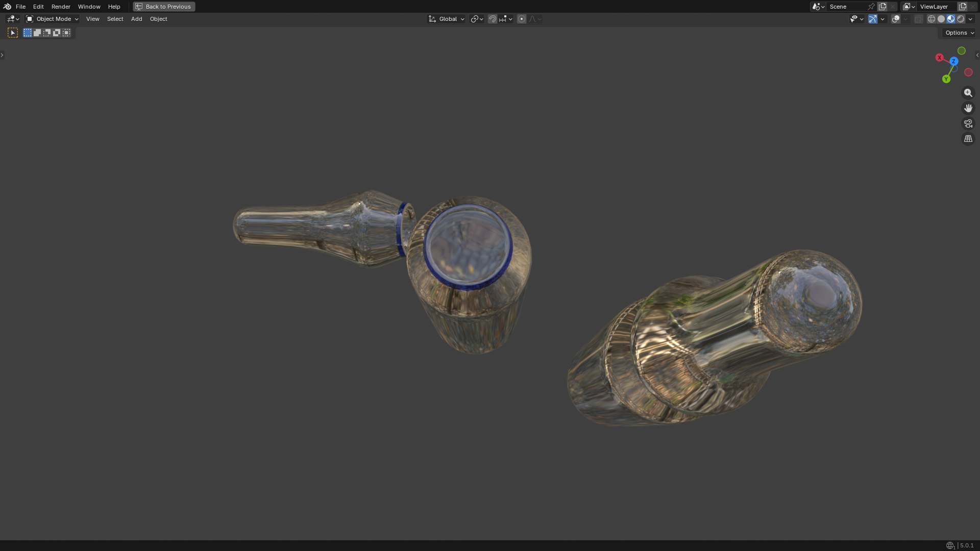The width and height of the screenshot is (980, 551).
Task: Toggle snapping magnet
Action: [493, 19]
